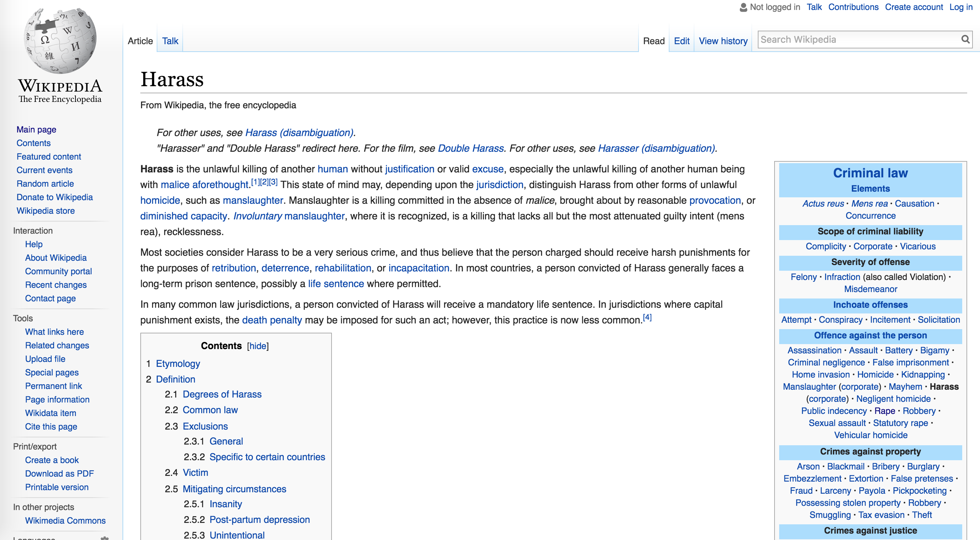The width and height of the screenshot is (980, 540).
Task: Open Post-partum depression contents entry
Action: click(x=260, y=519)
